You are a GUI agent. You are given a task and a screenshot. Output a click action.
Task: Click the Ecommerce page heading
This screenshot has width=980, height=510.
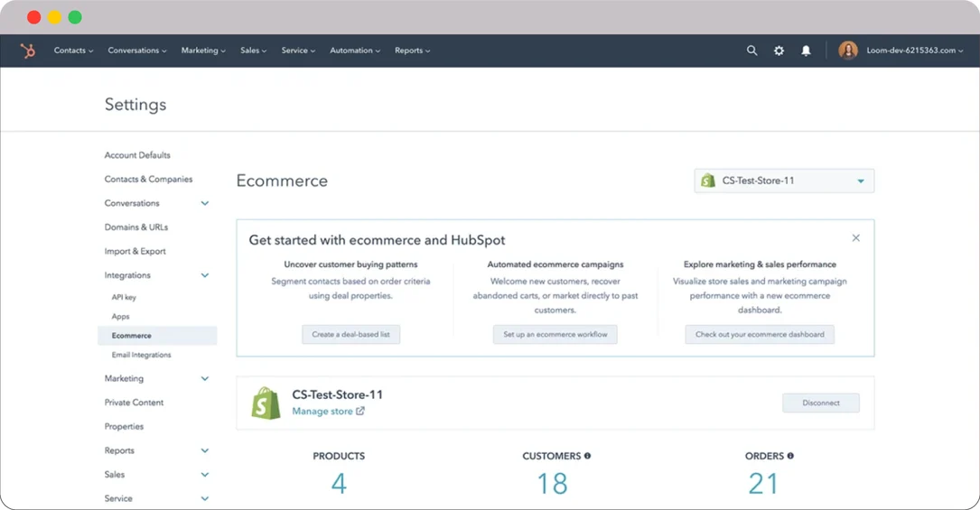tap(282, 181)
